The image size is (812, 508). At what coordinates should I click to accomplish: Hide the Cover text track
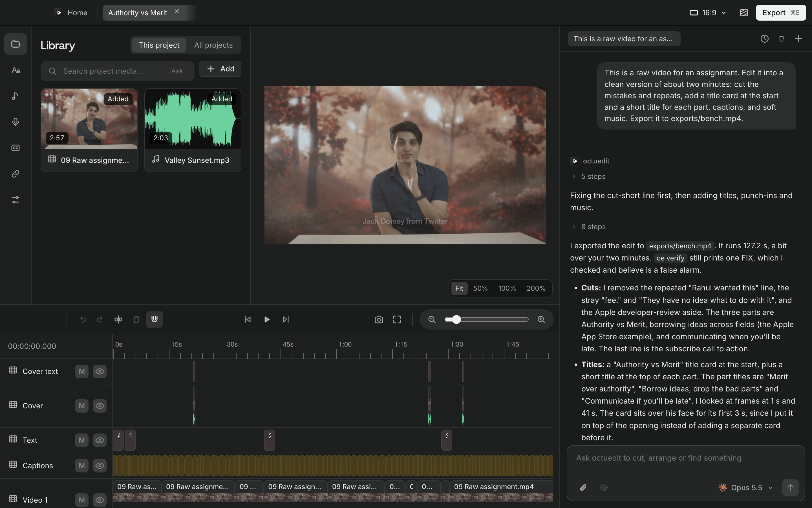100,371
